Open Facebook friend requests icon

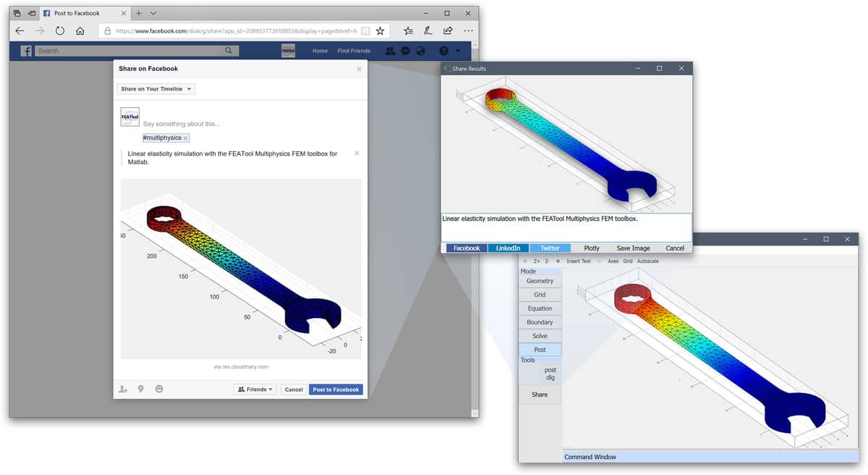click(x=391, y=51)
